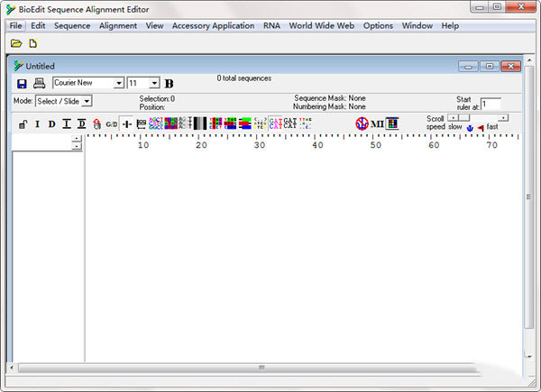Select the colored background residue view icon
Image resolution: width=541 pixels, height=392 pixels.
(170, 123)
